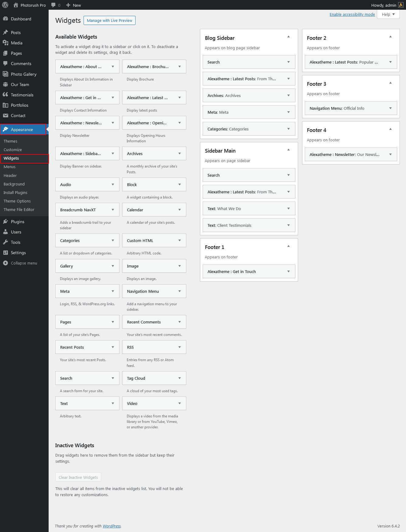The height and width of the screenshot is (532, 406).
Task: Open the comments bubble icon in admin bar
Action: (53, 5)
